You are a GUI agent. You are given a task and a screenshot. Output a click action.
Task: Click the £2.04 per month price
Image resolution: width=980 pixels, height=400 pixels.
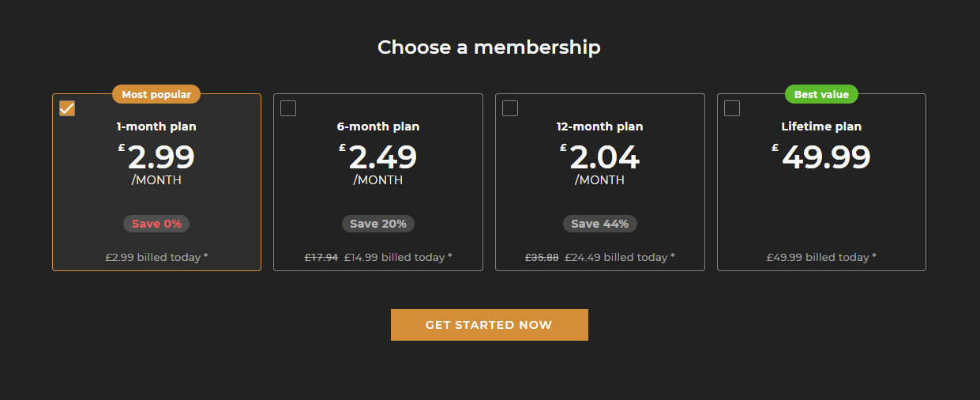click(x=603, y=157)
